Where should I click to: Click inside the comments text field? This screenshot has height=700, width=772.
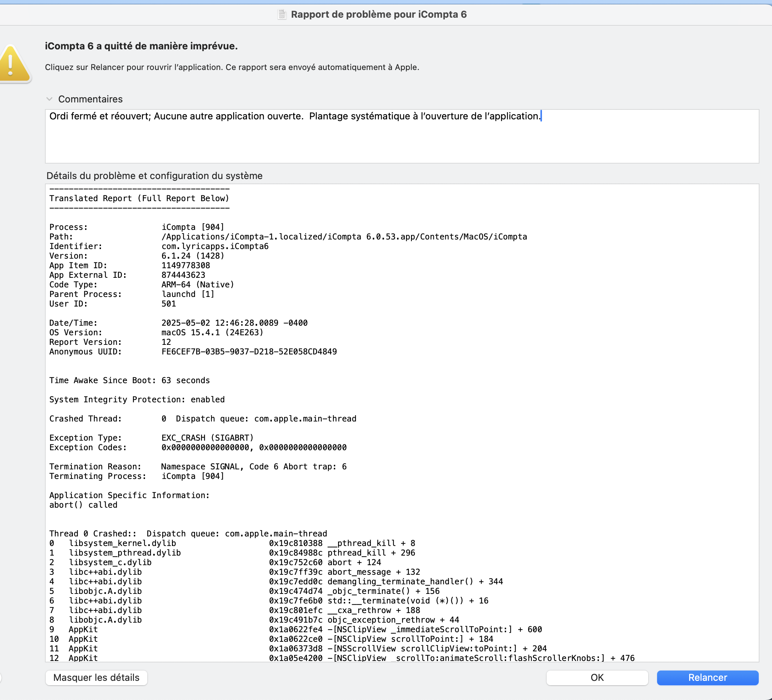pos(402,136)
